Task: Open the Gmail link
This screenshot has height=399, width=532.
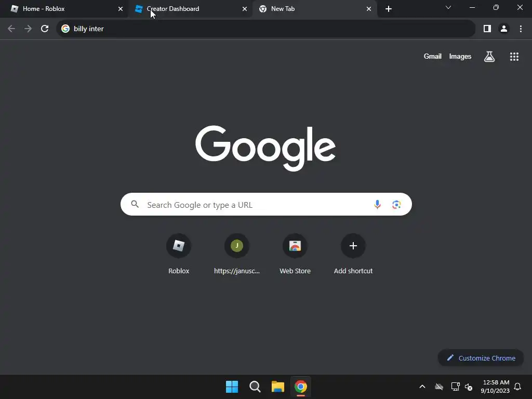Action: coord(433,56)
